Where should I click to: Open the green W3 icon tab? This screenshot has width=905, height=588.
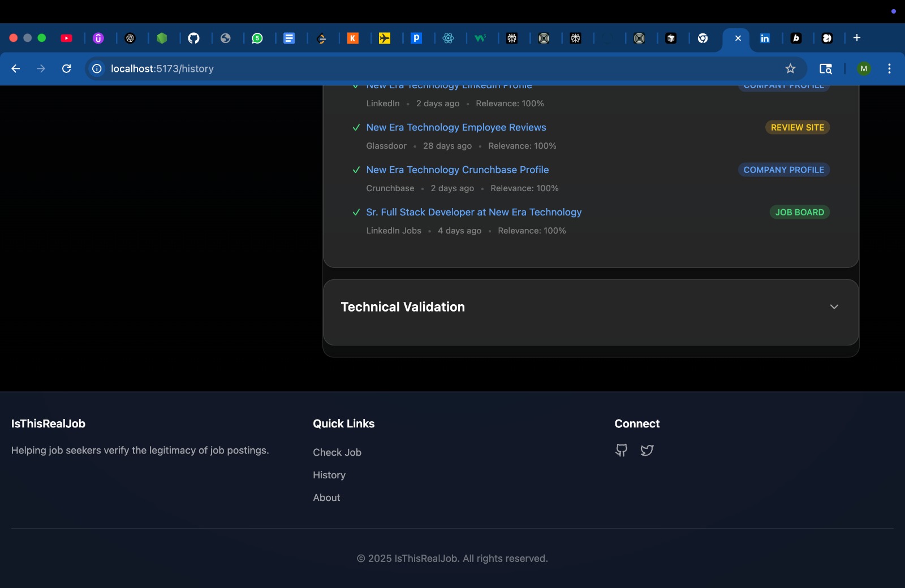tap(480, 38)
